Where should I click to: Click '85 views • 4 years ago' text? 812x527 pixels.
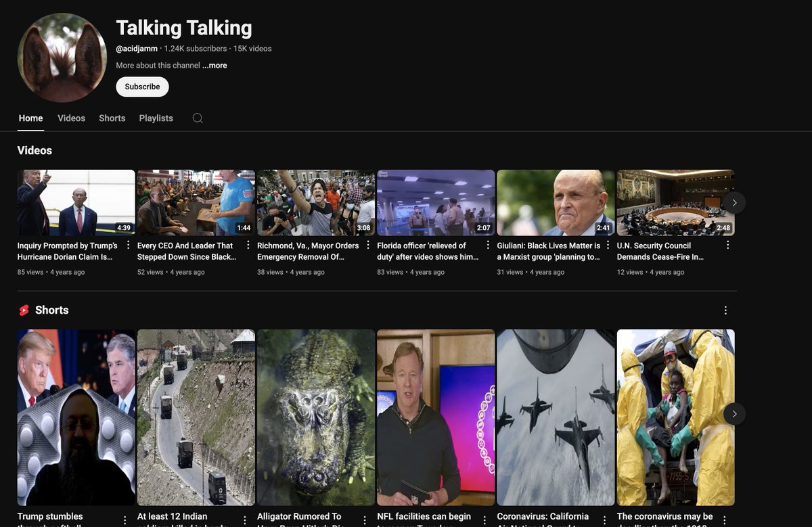coord(51,272)
